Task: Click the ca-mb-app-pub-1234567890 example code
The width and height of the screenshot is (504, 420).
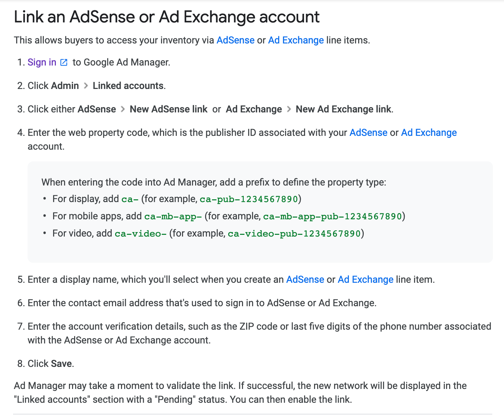Action: click(332, 217)
